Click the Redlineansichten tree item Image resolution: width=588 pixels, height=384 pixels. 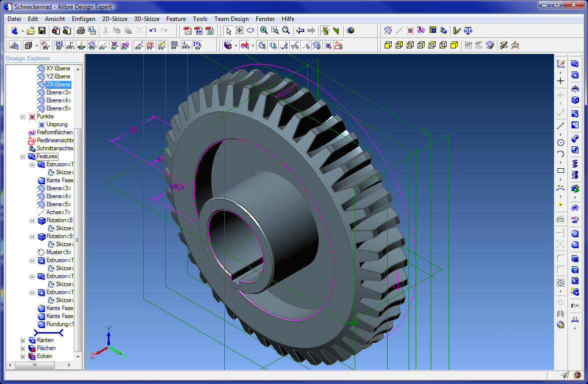(55, 140)
